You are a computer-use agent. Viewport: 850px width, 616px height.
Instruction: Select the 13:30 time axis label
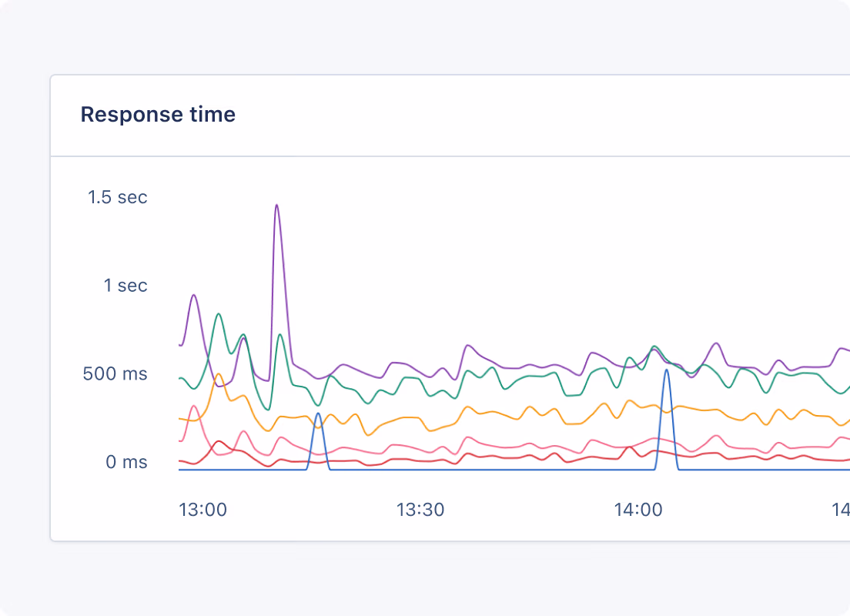point(420,510)
